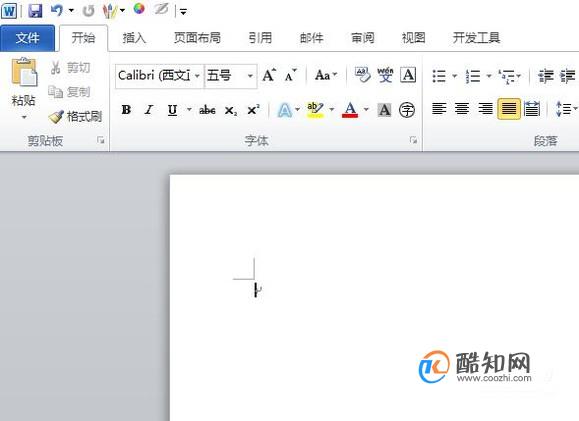This screenshot has width=579, height=421.
Task: Toggle italic formatting
Action: pyautogui.click(x=149, y=110)
